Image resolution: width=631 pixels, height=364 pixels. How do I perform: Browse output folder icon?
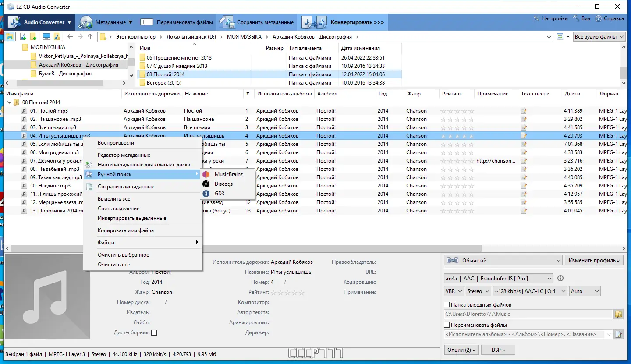tap(618, 314)
